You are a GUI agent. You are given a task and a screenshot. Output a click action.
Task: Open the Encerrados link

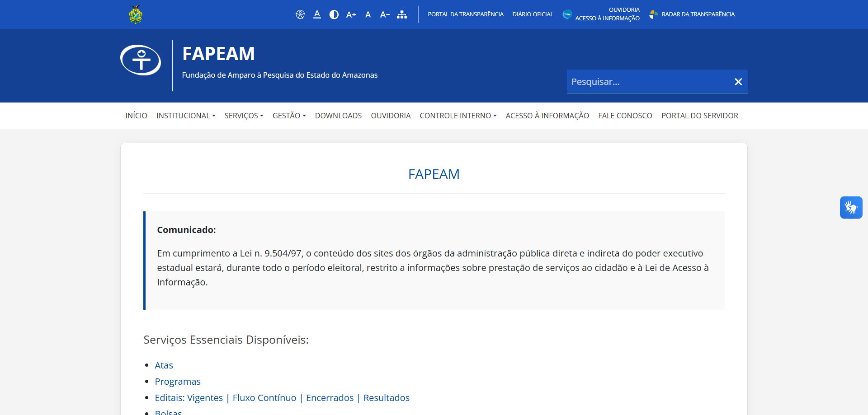point(330,398)
